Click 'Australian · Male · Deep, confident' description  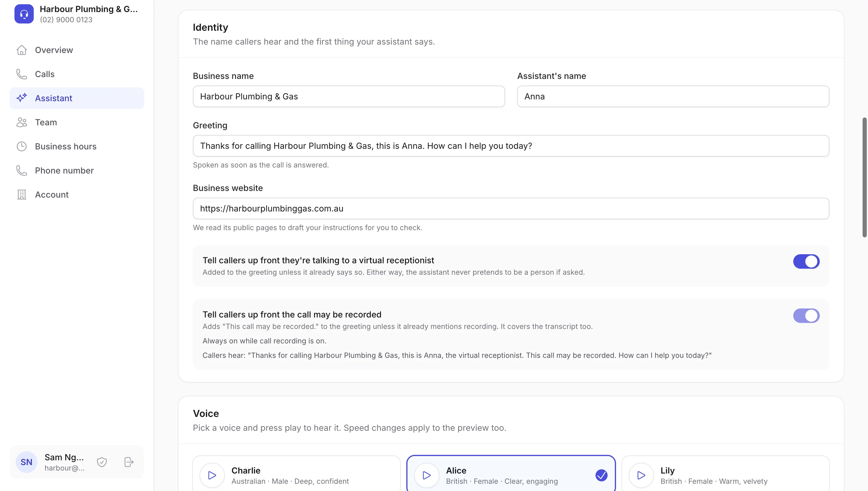(x=290, y=482)
